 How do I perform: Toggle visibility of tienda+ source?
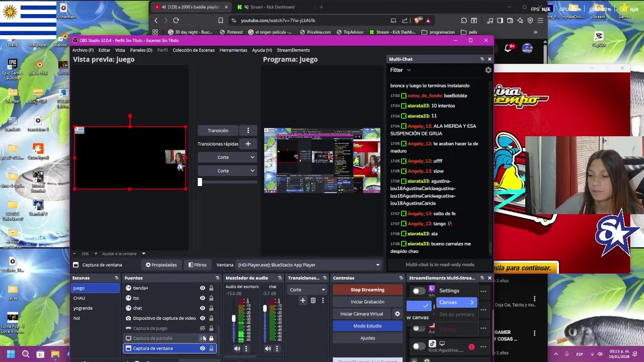pos(202,288)
